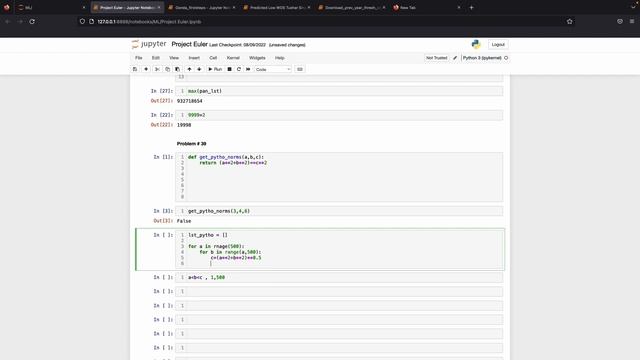Open a new browser tab with plus
This screenshot has height=360, width=640.
coord(471,7)
